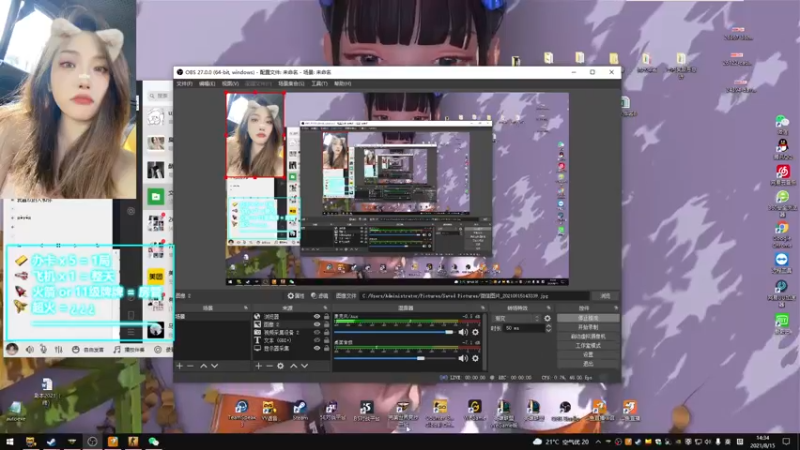Switch to OBS in the taskbar
The image size is (800, 450).
click(92, 441)
